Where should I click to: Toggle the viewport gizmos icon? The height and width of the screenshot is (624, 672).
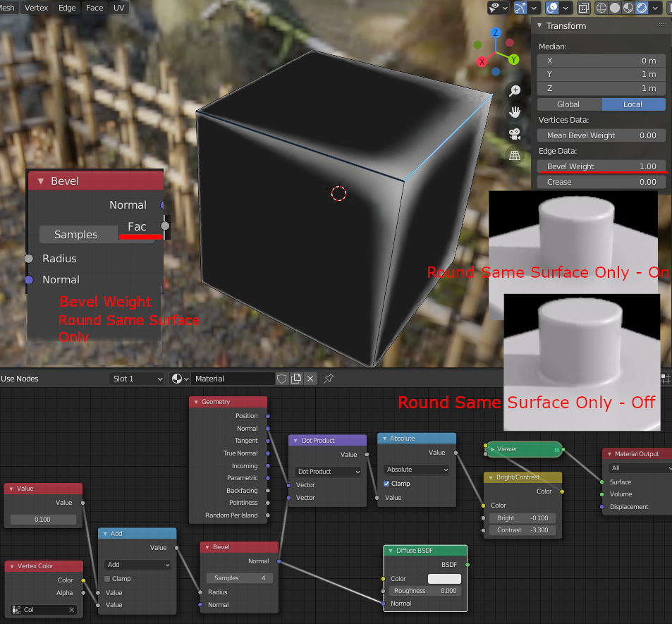click(520, 8)
